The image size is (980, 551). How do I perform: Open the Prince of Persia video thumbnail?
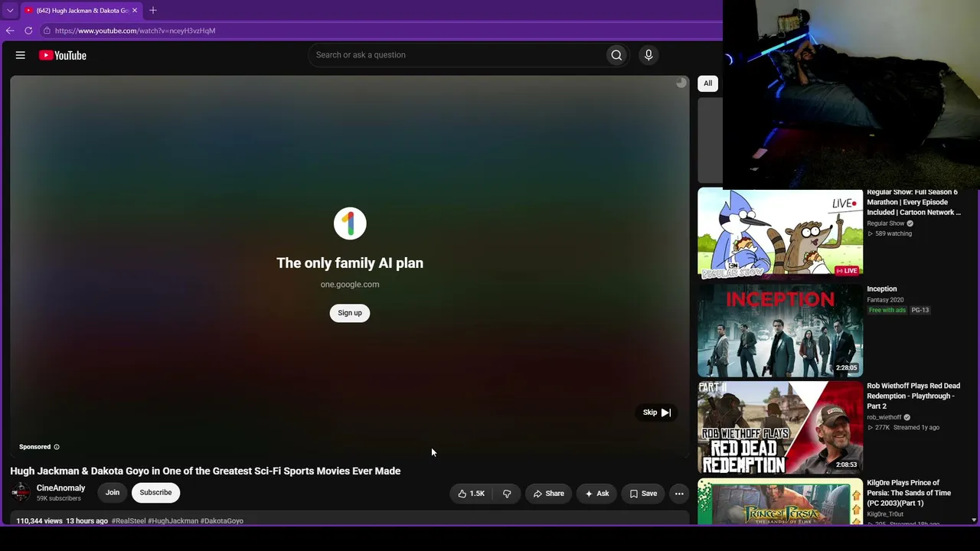pos(780,501)
